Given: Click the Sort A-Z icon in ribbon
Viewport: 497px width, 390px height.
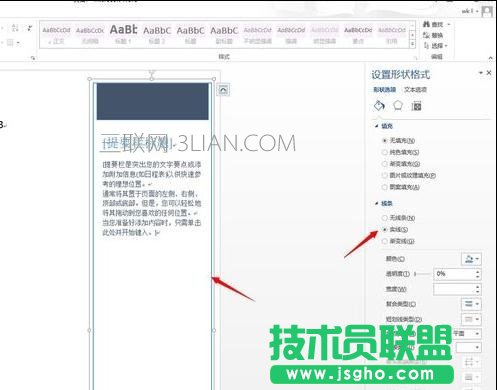Looking at the screenshot, I should [x=15, y=28].
